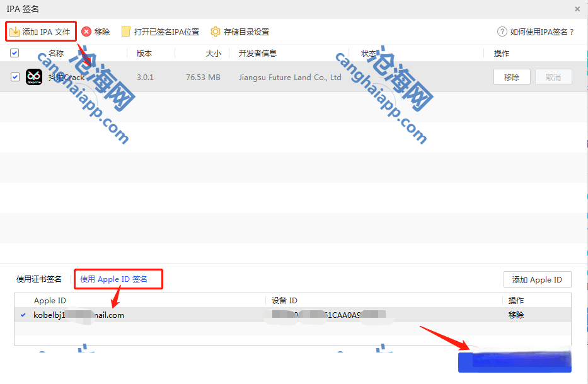Screen dimensions: 588x384
Task: Click the Developer Info column header
Action: pos(258,53)
